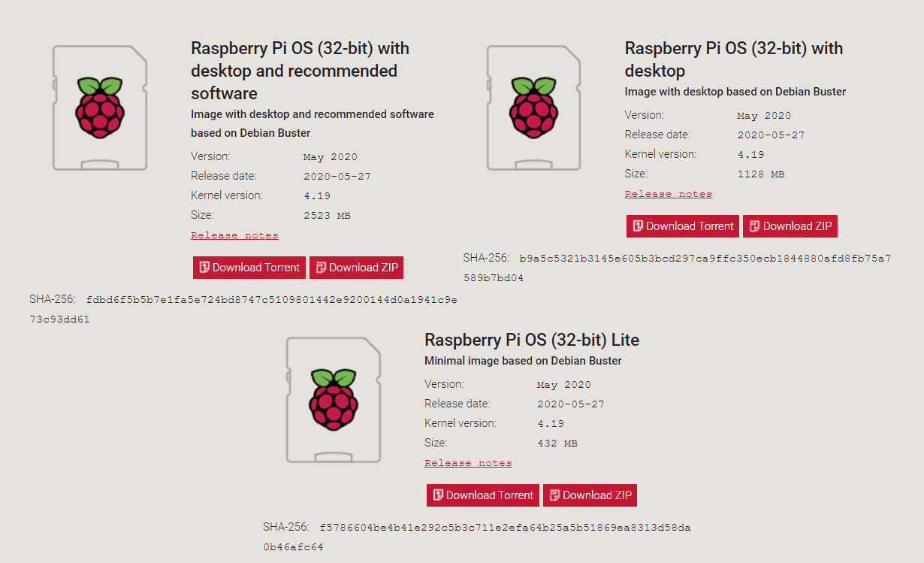Open Release notes for the 1128 MB image
The height and width of the screenshot is (563, 924).
click(668, 194)
